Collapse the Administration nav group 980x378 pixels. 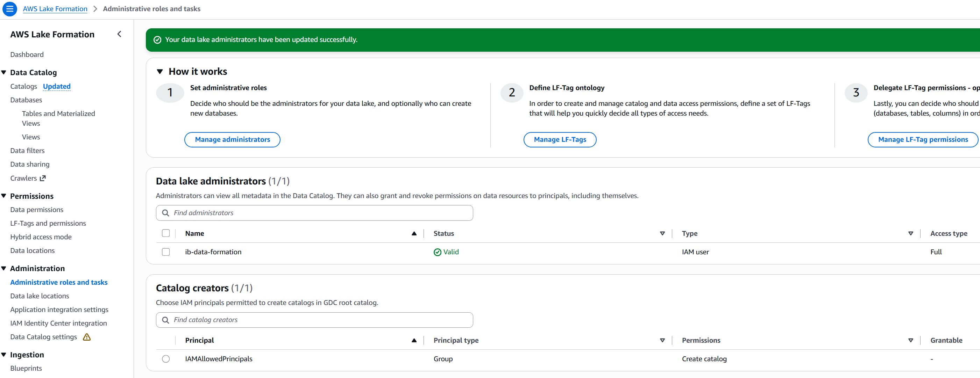click(4, 269)
